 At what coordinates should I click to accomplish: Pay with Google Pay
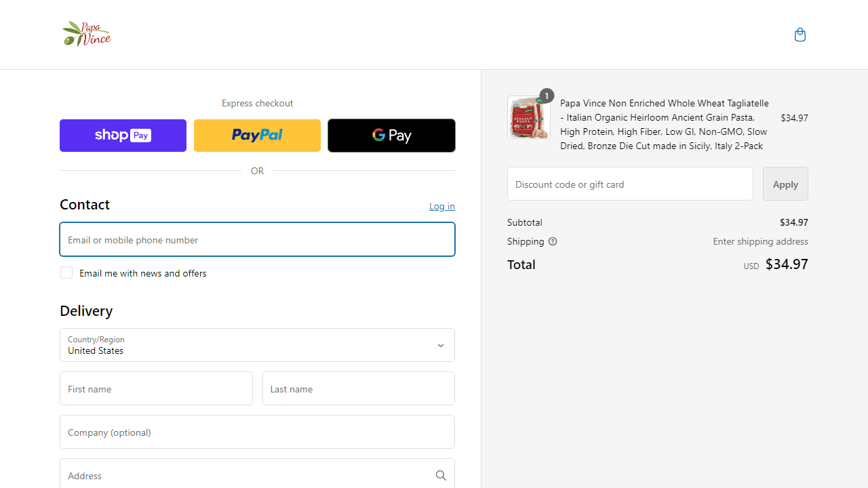pos(391,136)
